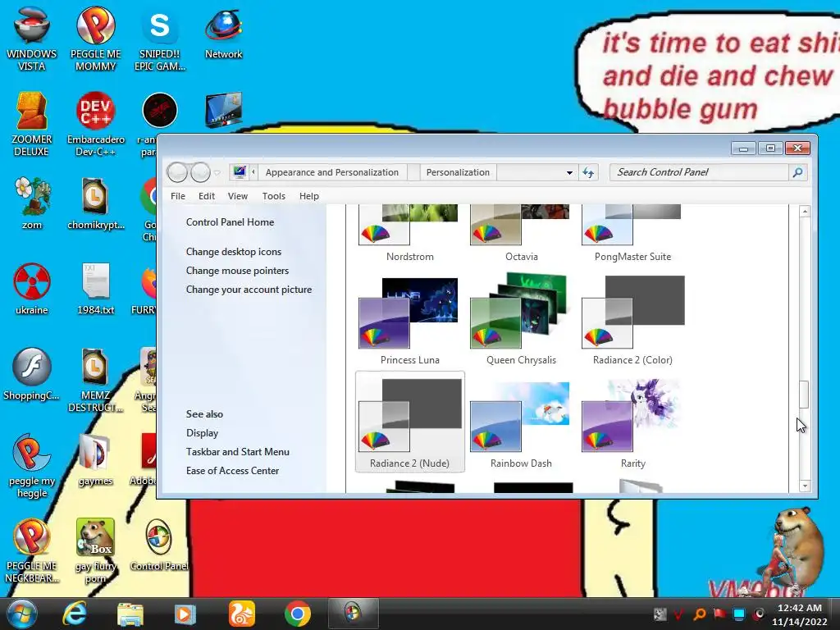Click Change your account picture link

(249, 290)
